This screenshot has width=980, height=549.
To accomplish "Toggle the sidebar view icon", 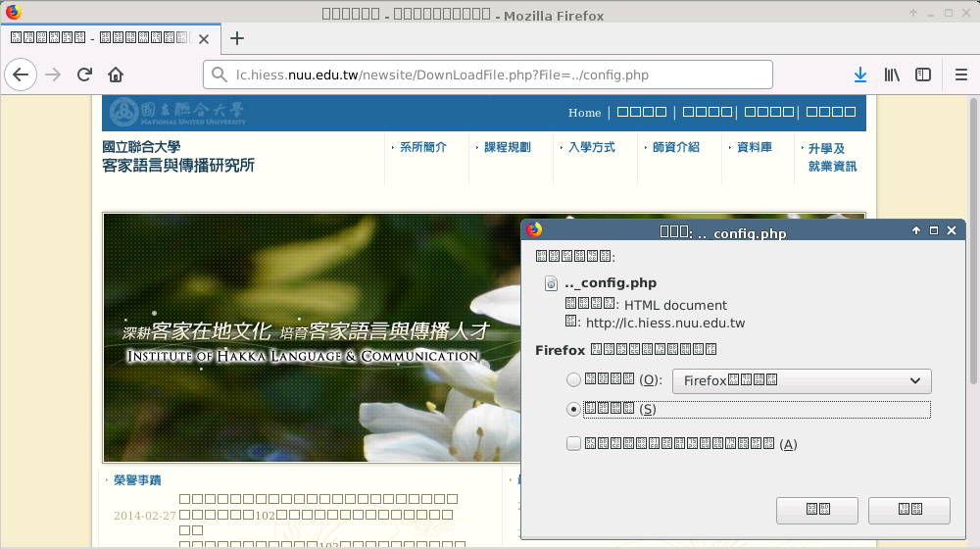I will (923, 75).
